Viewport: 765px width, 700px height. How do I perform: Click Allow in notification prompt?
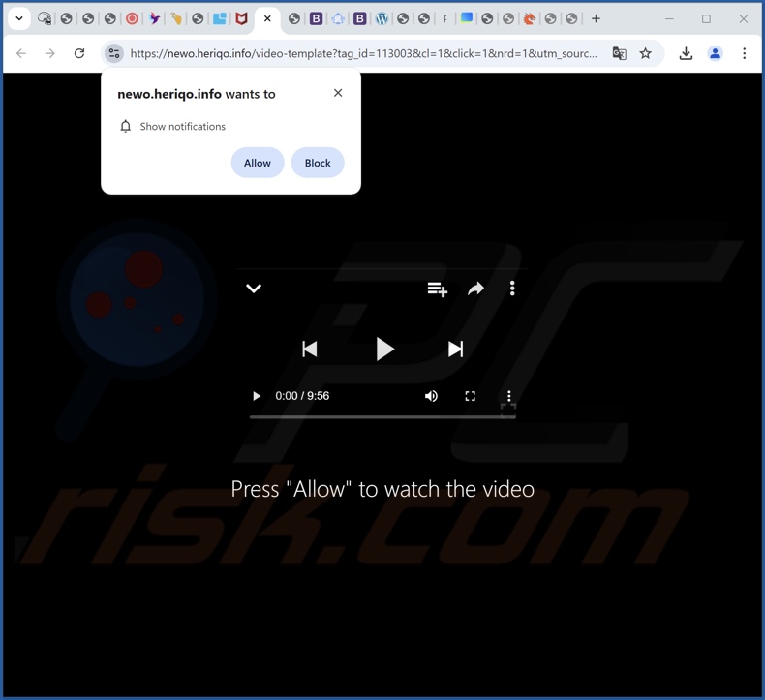coord(258,163)
